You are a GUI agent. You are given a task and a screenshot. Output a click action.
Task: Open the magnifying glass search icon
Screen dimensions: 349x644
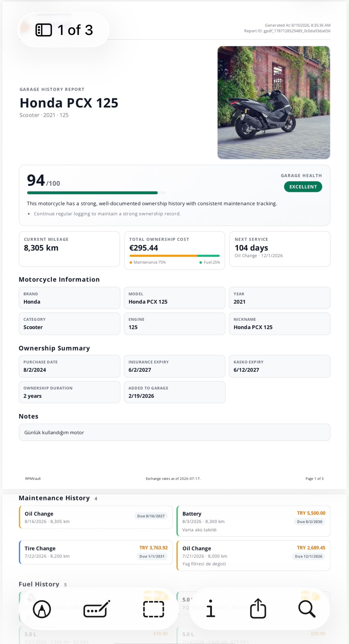(x=307, y=609)
